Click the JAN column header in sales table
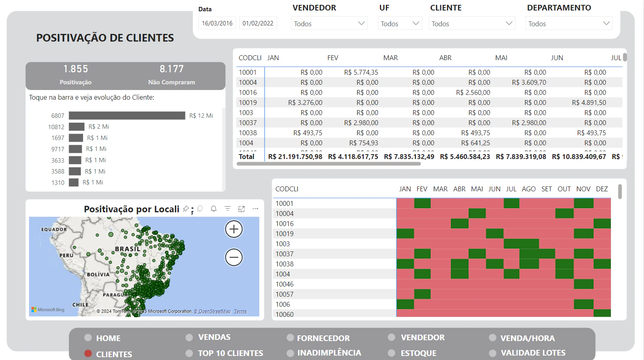644x360 pixels. [273, 58]
